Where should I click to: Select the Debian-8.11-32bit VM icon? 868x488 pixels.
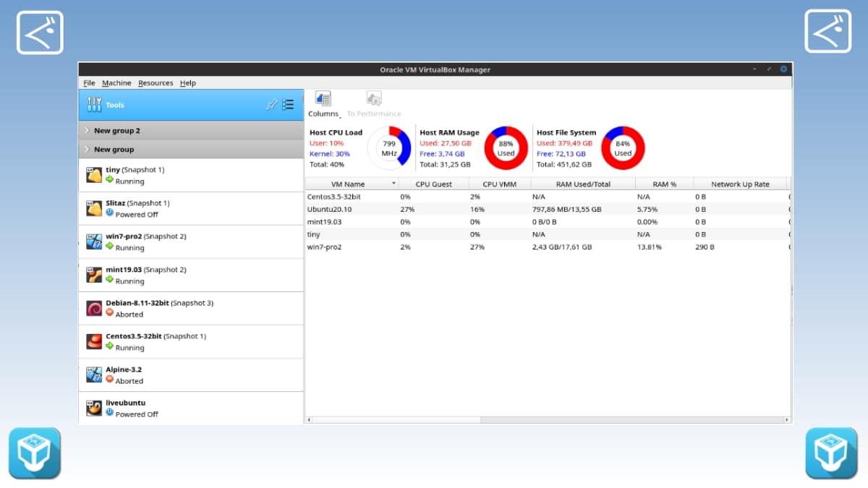click(x=94, y=309)
